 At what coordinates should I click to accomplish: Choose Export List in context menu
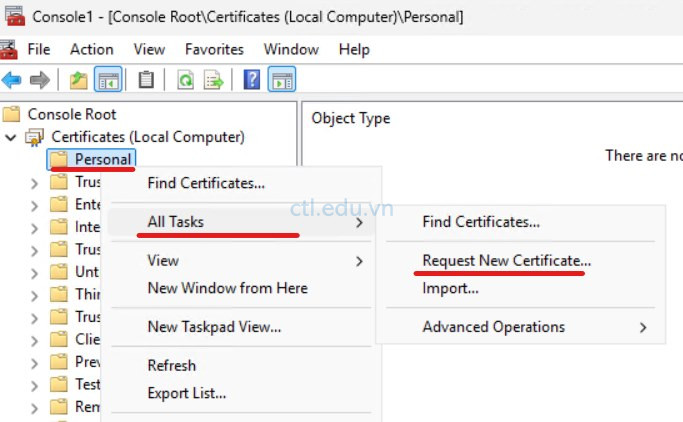tap(186, 393)
